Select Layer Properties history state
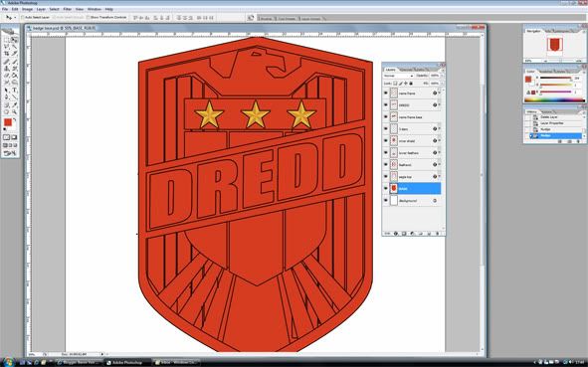 [551, 123]
